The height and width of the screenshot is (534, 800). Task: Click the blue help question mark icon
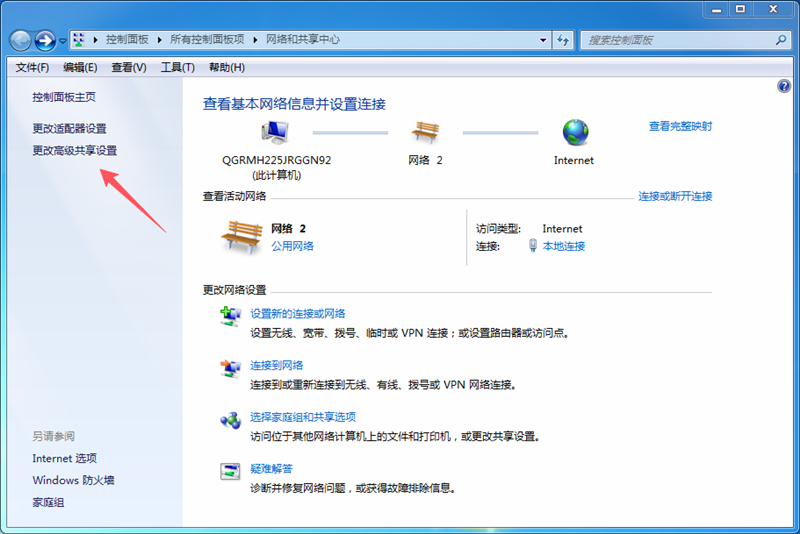(x=784, y=87)
